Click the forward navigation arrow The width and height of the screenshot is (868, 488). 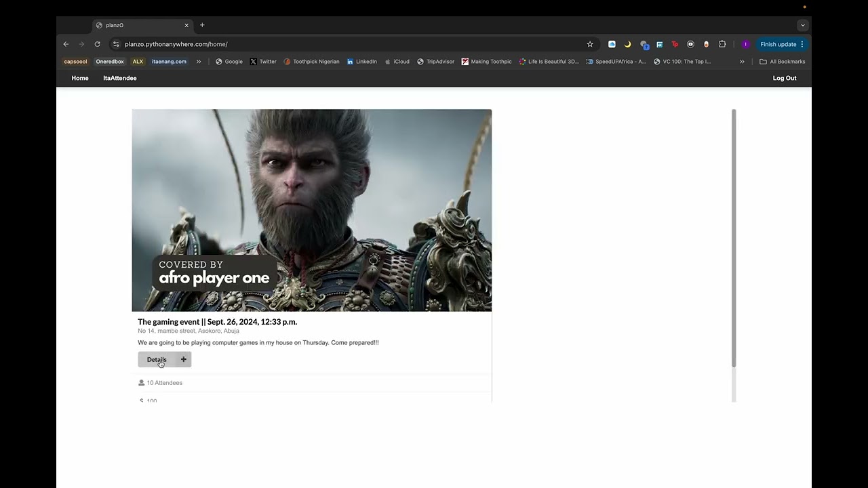tap(81, 44)
